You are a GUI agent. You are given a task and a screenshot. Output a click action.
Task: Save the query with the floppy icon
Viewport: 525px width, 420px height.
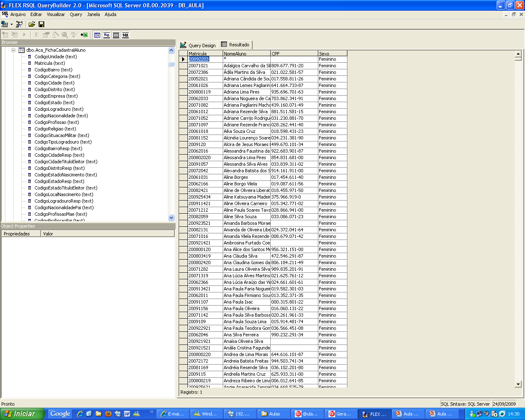41,24
